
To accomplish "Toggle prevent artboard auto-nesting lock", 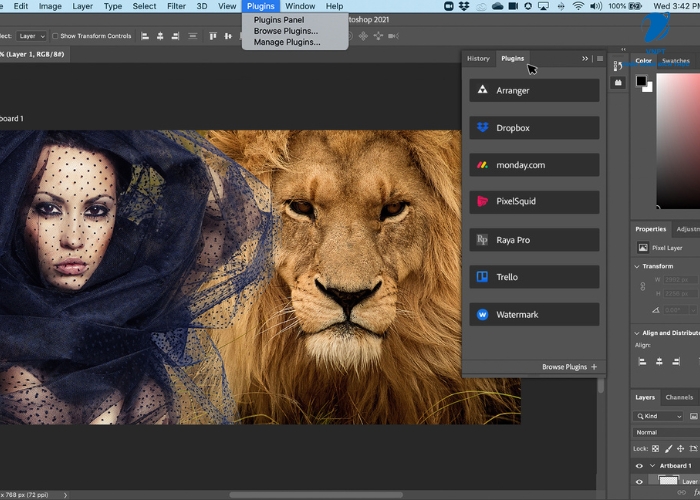I will tap(693, 449).
